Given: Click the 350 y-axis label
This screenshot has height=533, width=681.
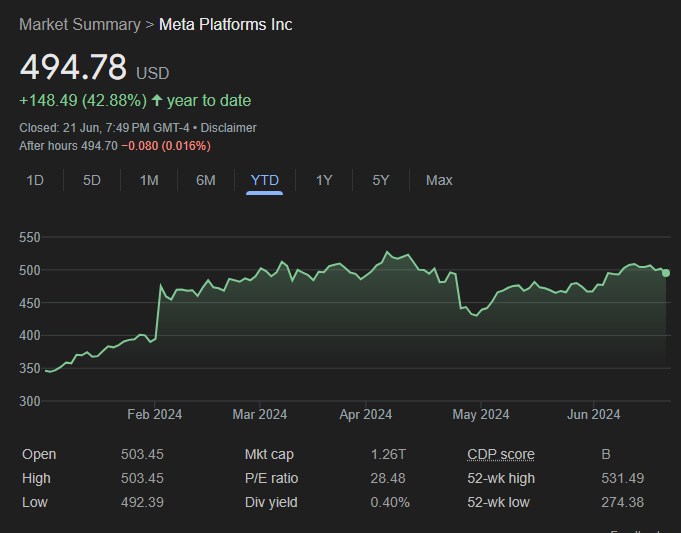Looking at the screenshot, I should pos(30,368).
